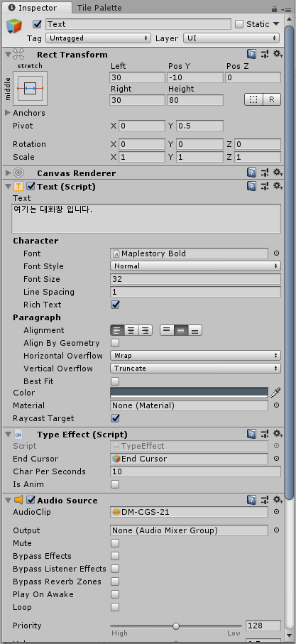Collapse the Rect Transform component
Viewport: 296px width, 644px height.
7,54
